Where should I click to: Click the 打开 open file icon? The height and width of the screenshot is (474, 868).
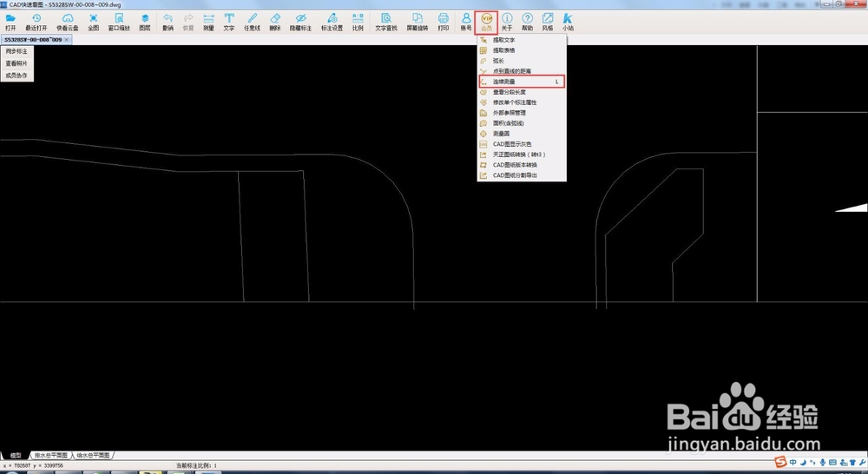click(10, 23)
